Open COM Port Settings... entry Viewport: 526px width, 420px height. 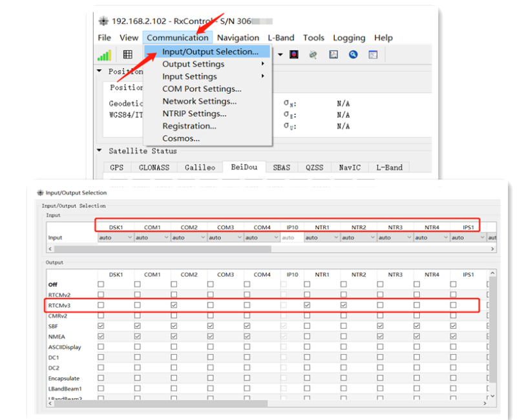pos(207,89)
